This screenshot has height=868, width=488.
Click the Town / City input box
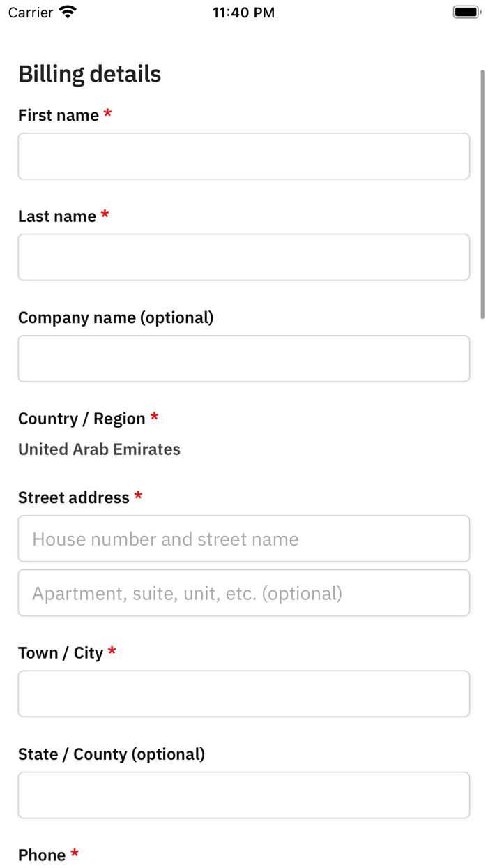(244, 694)
